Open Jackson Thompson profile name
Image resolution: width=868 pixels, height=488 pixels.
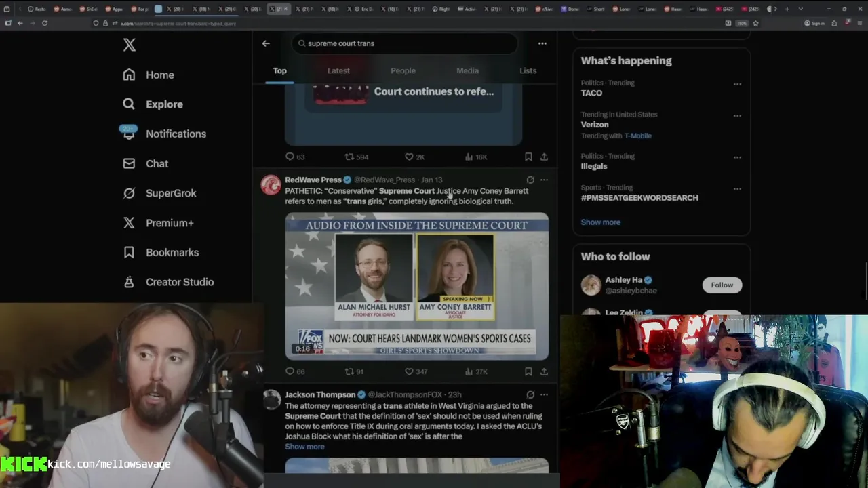pos(320,394)
